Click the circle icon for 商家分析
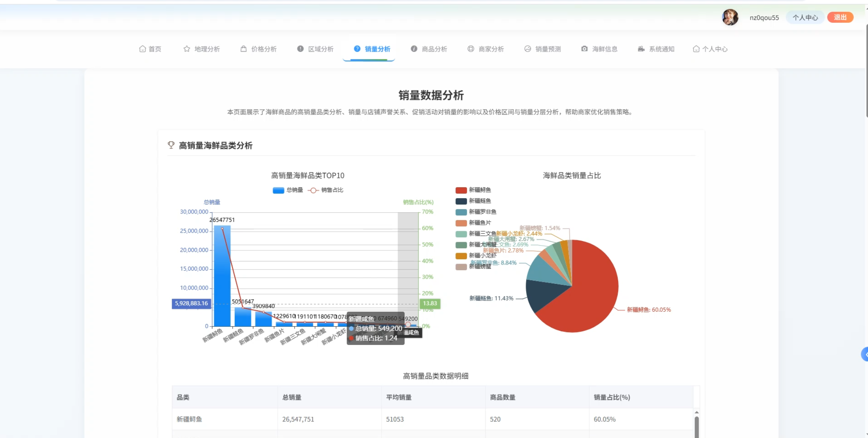Image resolution: width=868 pixels, height=438 pixels. (471, 49)
